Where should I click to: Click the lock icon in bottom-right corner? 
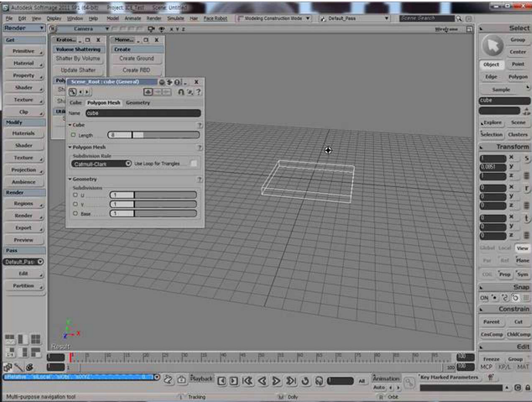pos(527,387)
